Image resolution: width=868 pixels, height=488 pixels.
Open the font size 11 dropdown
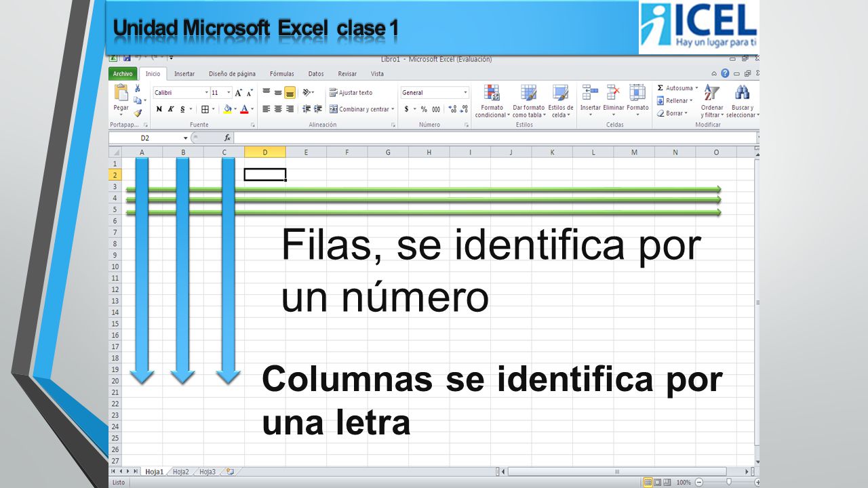(229, 93)
